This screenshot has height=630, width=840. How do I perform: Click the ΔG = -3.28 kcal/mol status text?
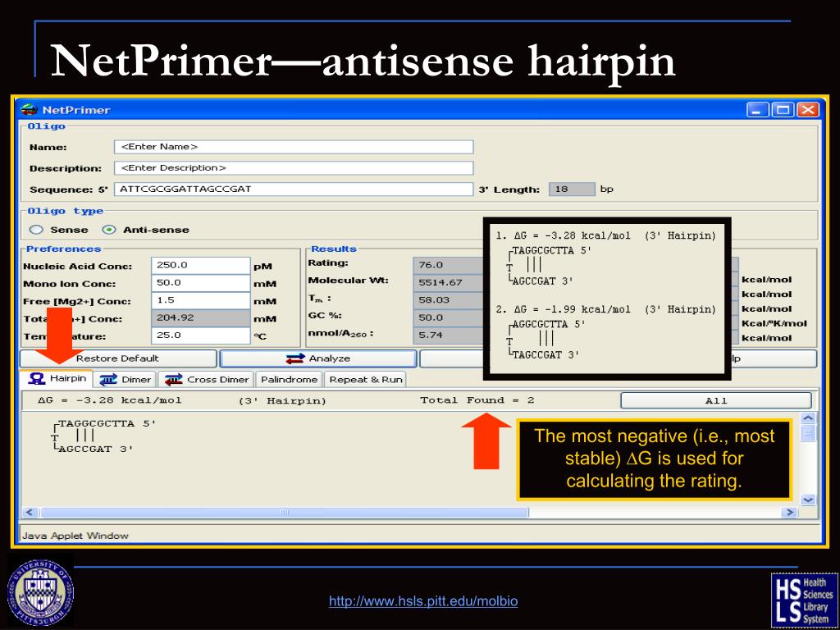point(110,400)
